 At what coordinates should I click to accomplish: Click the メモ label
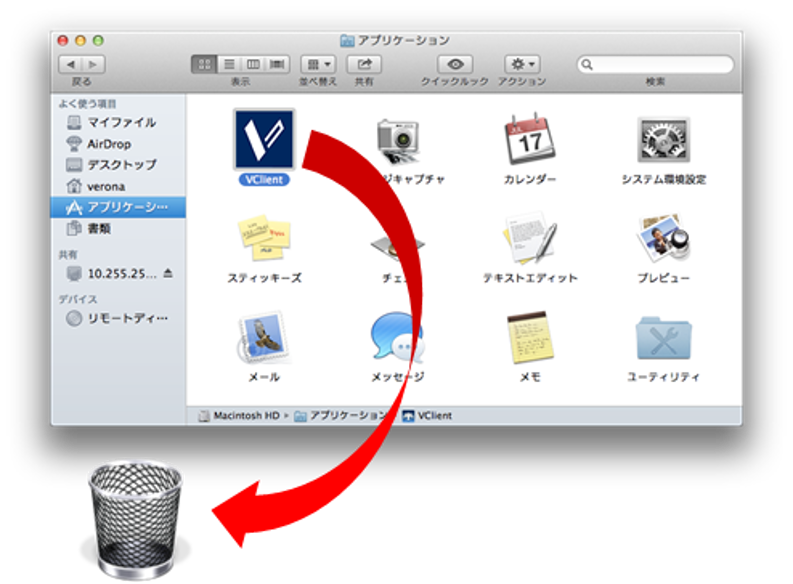530,377
